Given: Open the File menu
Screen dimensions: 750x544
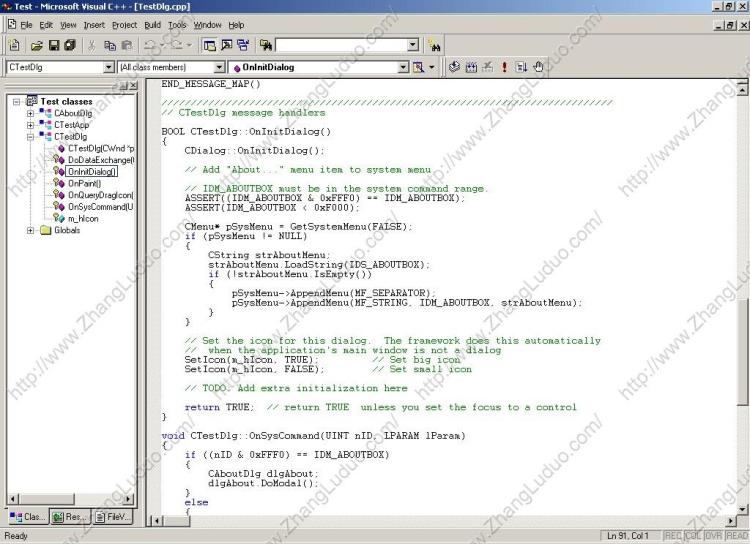Looking at the screenshot, I should [x=26, y=25].
